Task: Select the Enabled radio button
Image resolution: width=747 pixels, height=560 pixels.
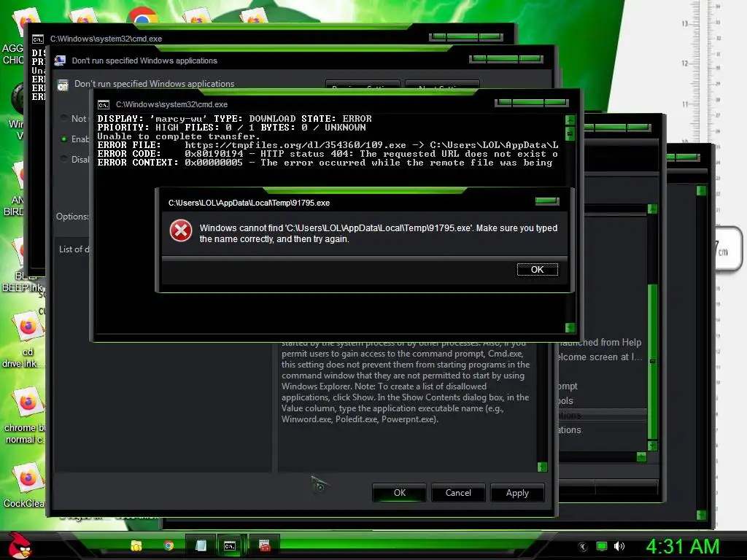Action: 63,139
